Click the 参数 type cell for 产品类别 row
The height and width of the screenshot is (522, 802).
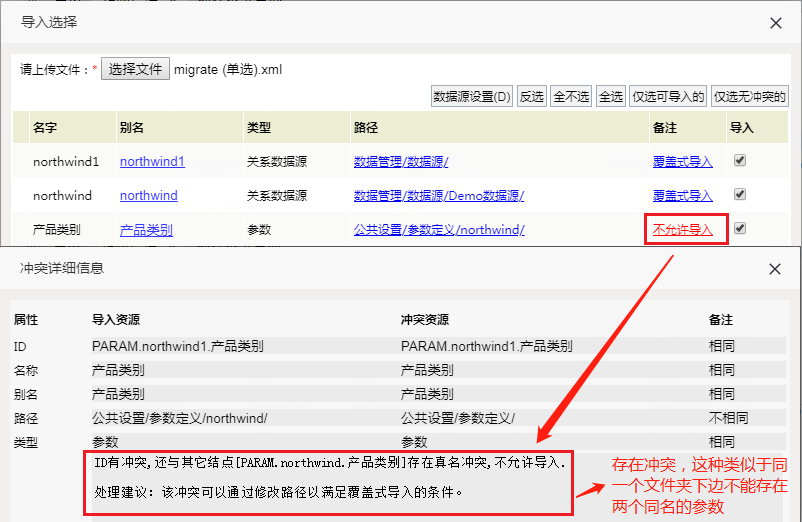259,230
